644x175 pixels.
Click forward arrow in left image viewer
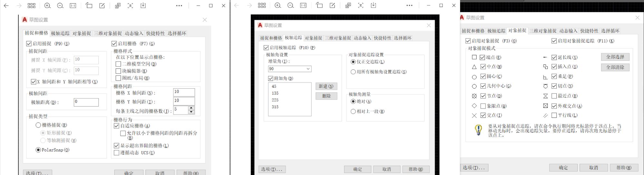point(19,5)
